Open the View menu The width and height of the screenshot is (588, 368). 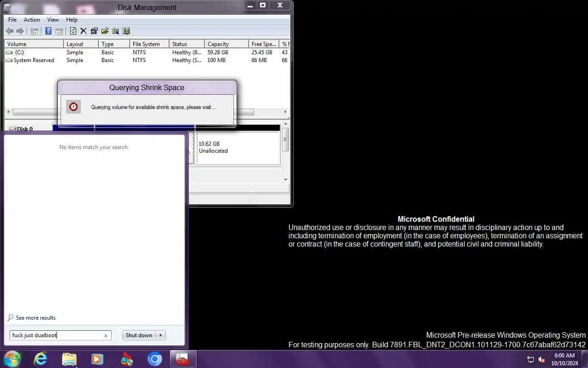point(53,20)
